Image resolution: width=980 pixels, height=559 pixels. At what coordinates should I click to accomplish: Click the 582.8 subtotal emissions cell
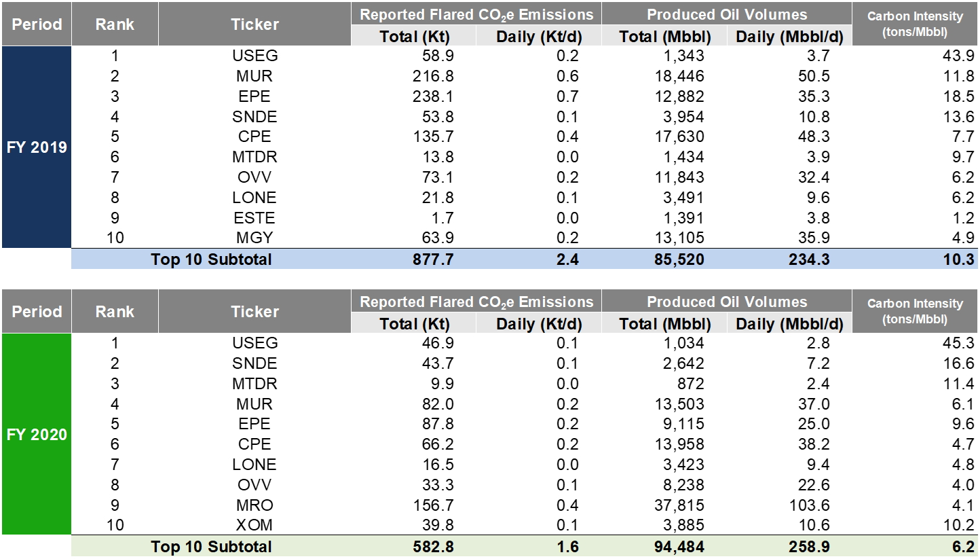pos(430,547)
